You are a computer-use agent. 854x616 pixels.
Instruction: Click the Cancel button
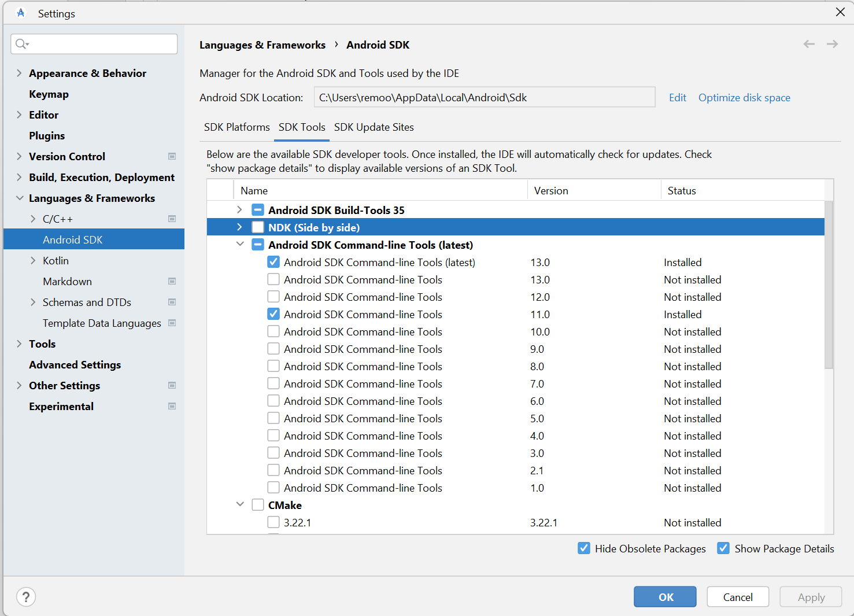tap(738, 597)
